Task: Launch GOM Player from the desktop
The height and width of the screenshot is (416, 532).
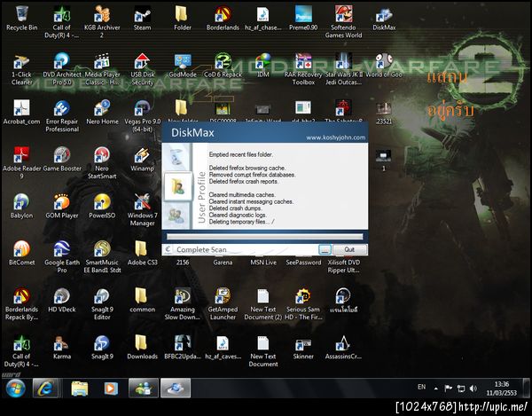Action: [62, 207]
